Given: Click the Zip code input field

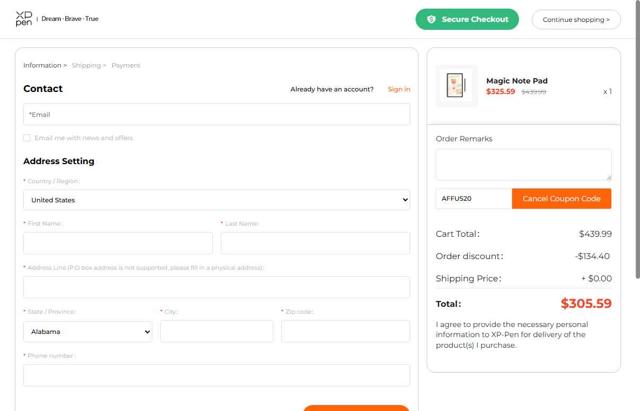Looking at the screenshot, I should point(345,331).
